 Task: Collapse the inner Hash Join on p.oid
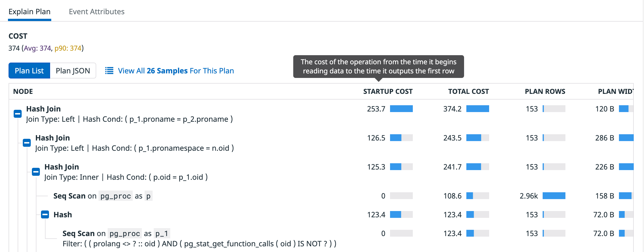36,172
